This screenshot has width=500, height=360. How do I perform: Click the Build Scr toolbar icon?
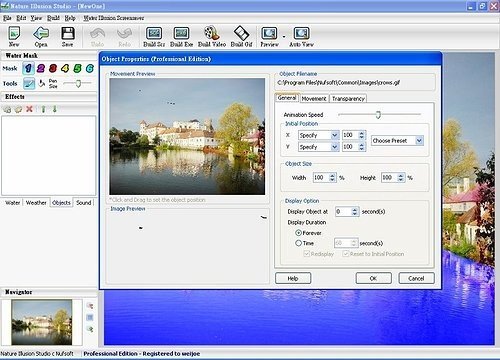point(154,33)
